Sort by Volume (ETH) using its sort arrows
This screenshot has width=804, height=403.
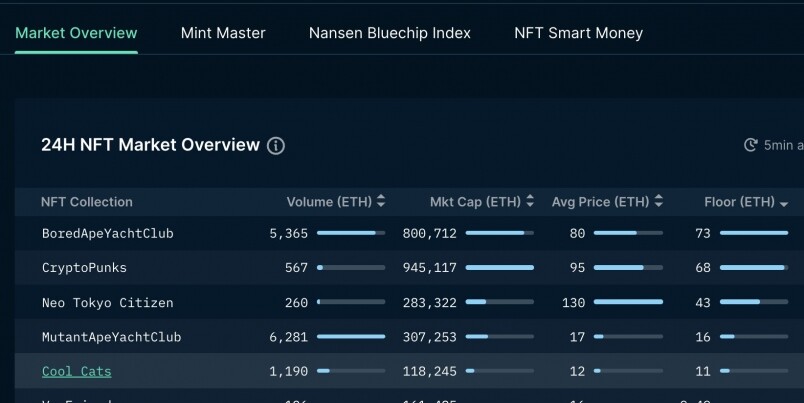[x=381, y=201]
